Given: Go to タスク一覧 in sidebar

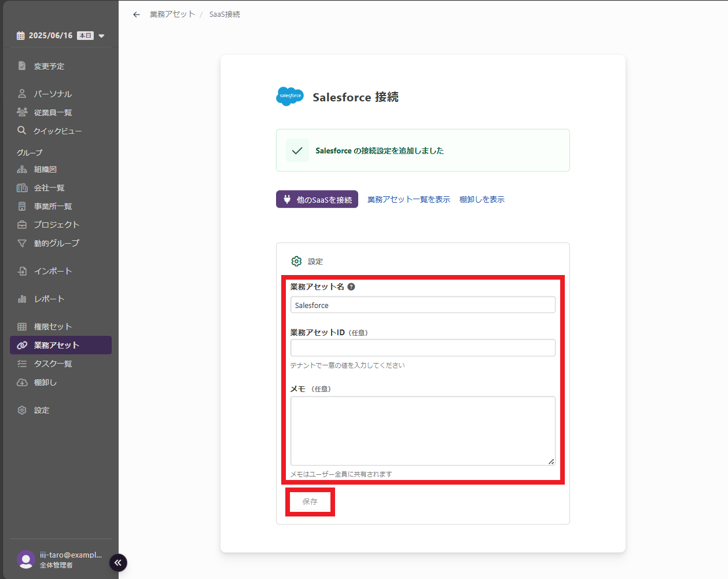Looking at the screenshot, I should pos(53,364).
